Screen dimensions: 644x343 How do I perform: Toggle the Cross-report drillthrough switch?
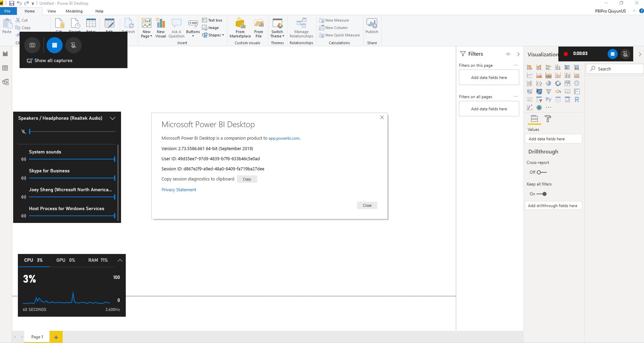[x=542, y=172]
